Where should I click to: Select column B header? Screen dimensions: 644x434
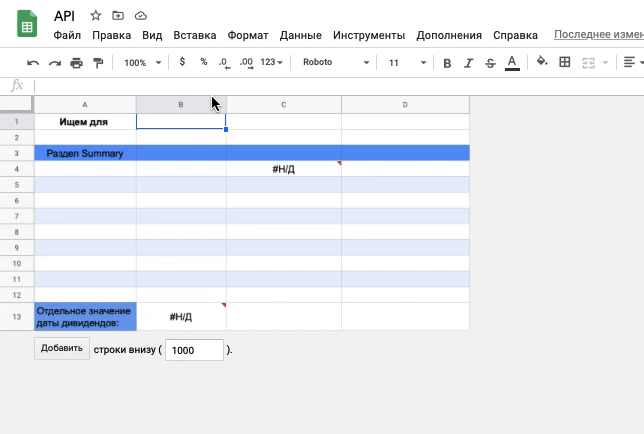point(181,105)
